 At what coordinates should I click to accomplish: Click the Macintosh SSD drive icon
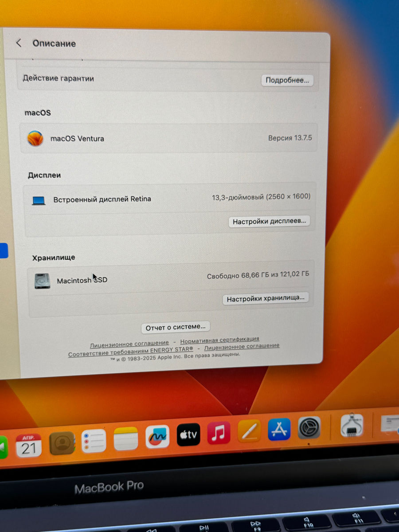[43, 281]
